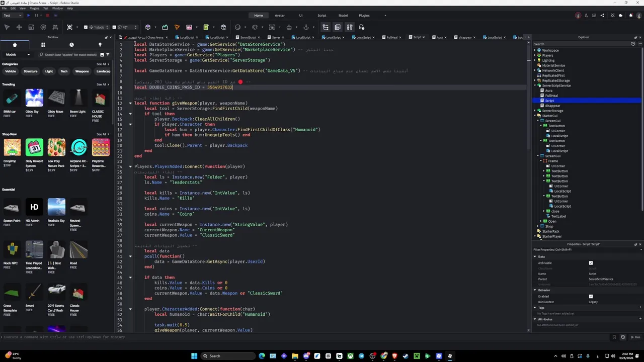Open the orange character/avatar icon in toolbar

[177, 27]
